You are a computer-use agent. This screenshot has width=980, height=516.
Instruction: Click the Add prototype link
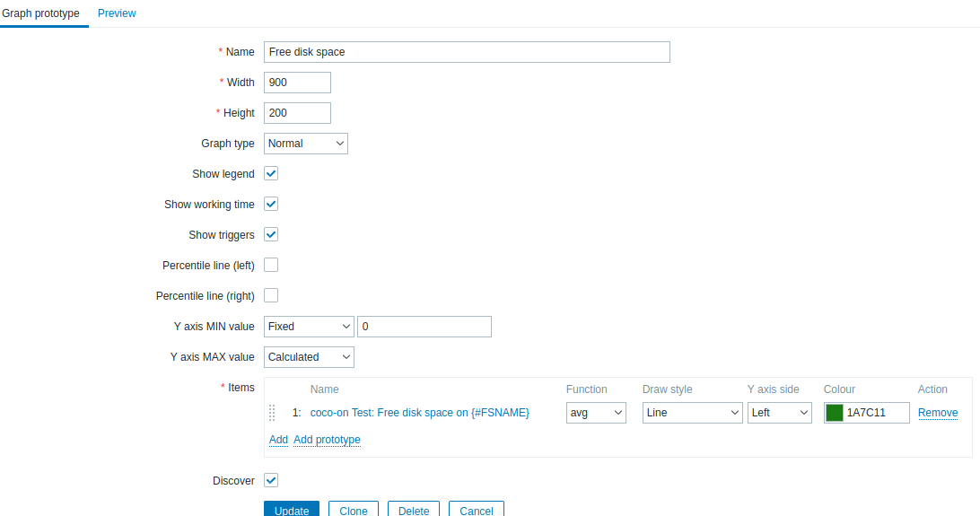tap(327, 440)
